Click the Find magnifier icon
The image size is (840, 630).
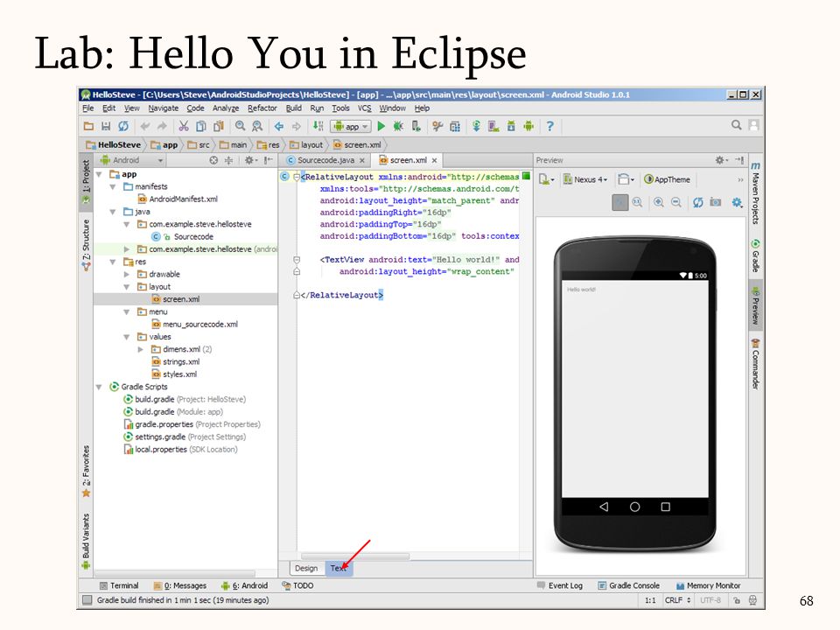coord(240,126)
